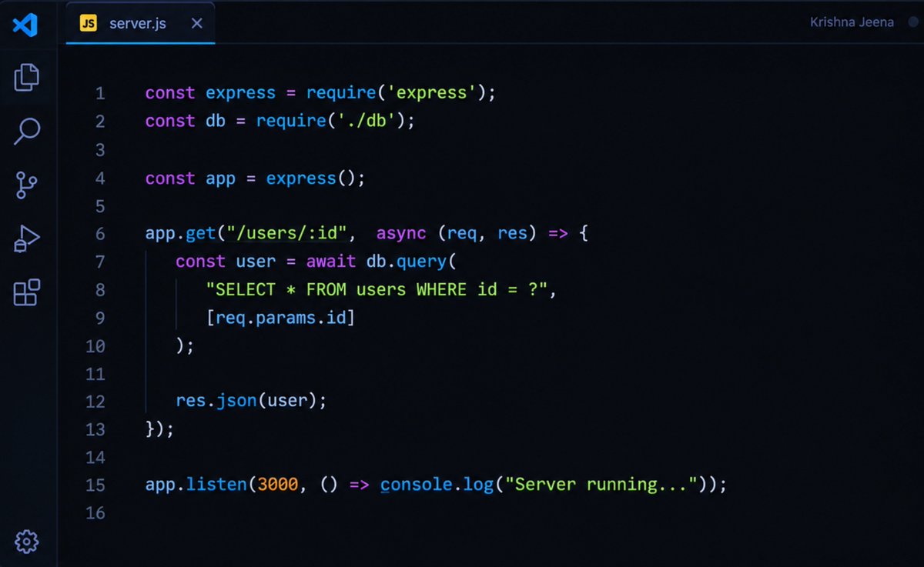This screenshot has width=924, height=567.
Task: Open the Manage gear icon
Action: click(27, 542)
